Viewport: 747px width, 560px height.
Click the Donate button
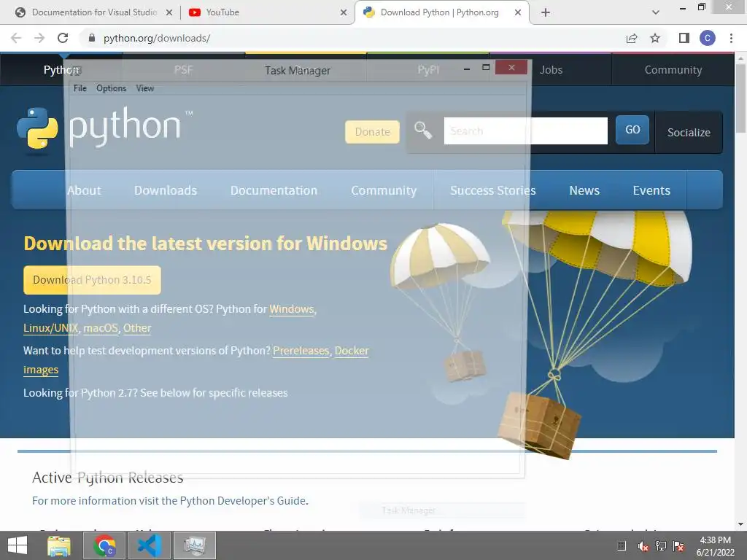click(372, 132)
